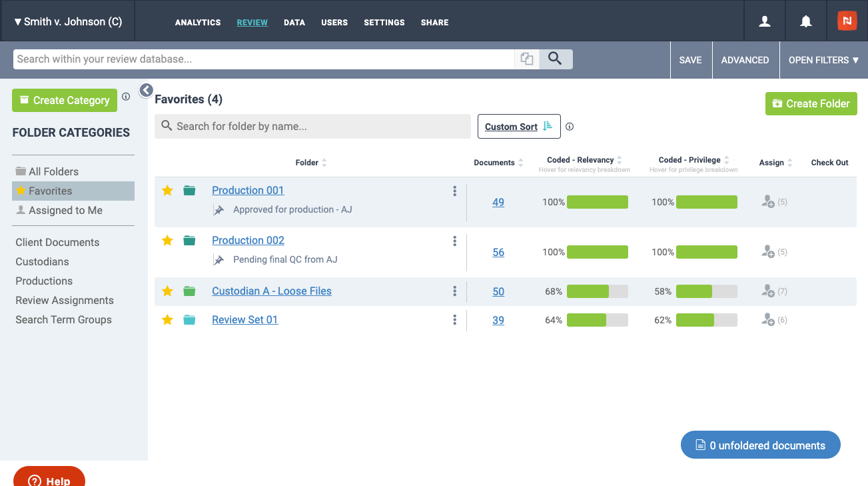Expand the Smith v. Johnson case dropdown

click(x=67, y=21)
